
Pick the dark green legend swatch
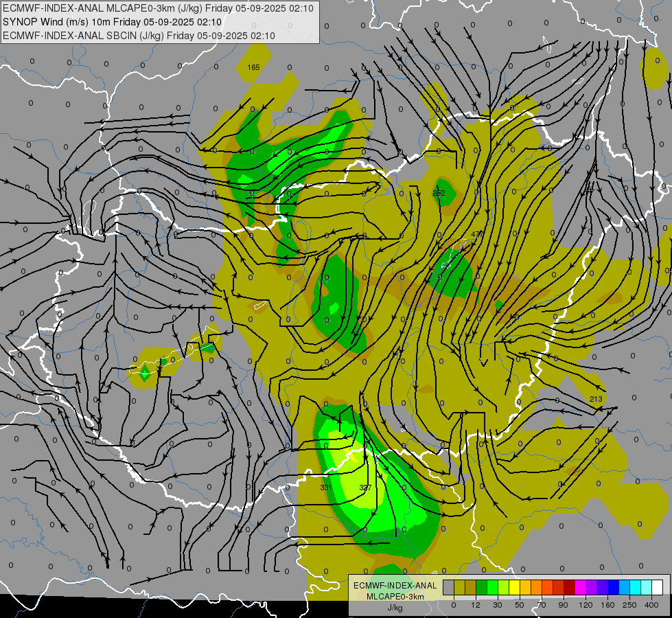482,587
